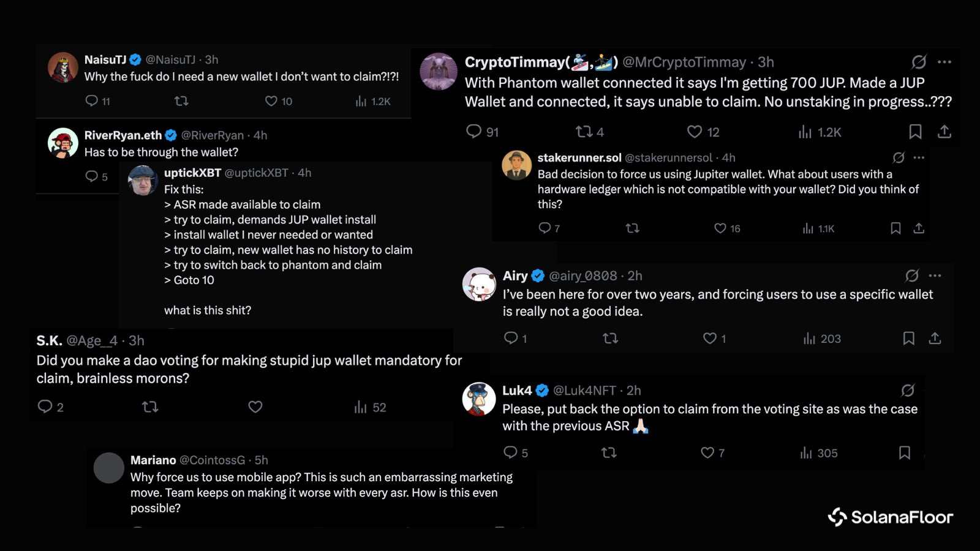Share CryptoTimmay's tweet

coord(944,132)
